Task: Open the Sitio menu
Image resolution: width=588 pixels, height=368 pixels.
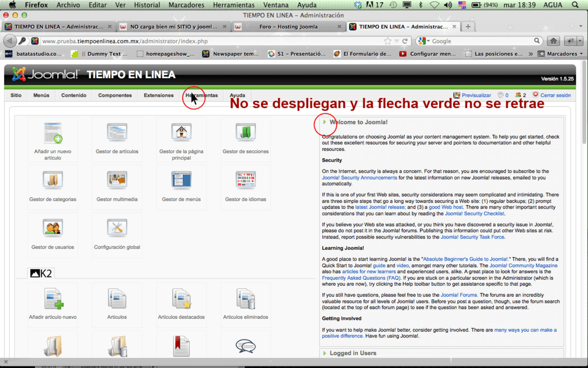Action: (x=16, y=95)
